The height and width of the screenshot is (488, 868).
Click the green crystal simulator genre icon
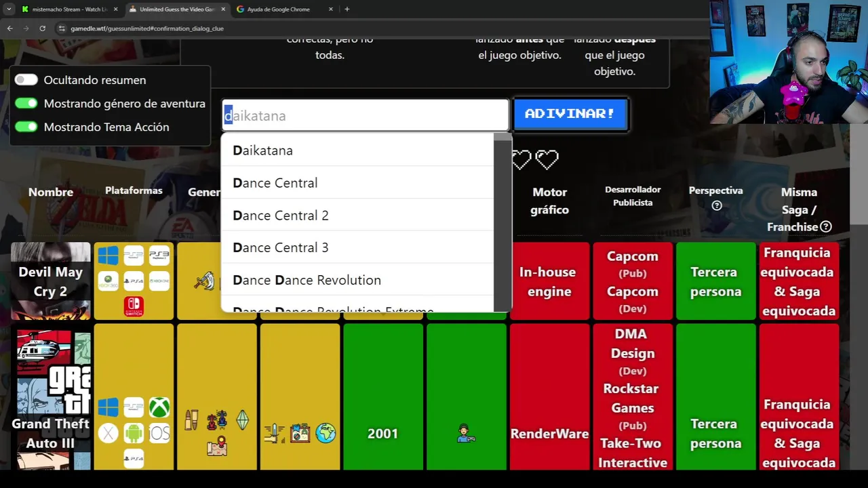(242, 420)
